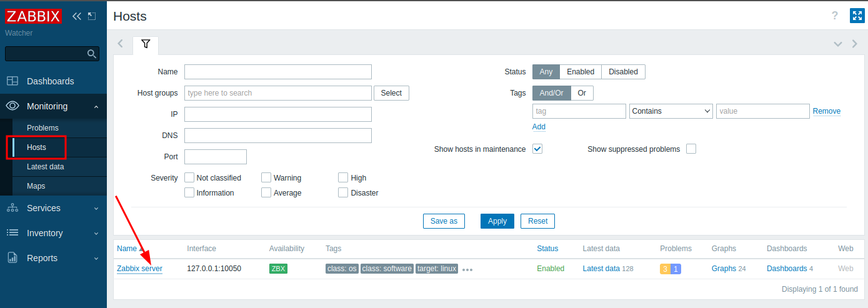Click the Zabbix logo
This screenshot has height=308, width=868.
tap(34, 16)
